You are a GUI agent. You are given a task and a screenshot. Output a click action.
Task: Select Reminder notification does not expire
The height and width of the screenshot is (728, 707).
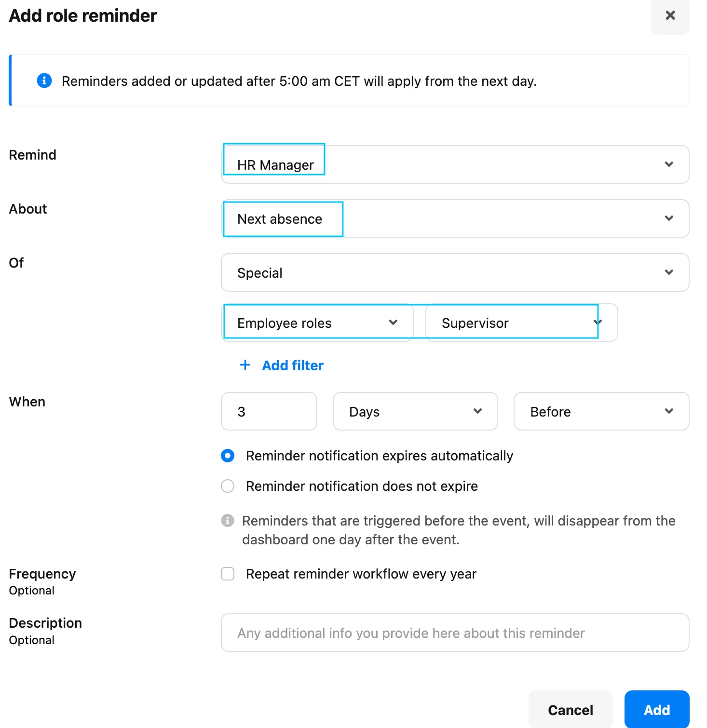[228, 486]
